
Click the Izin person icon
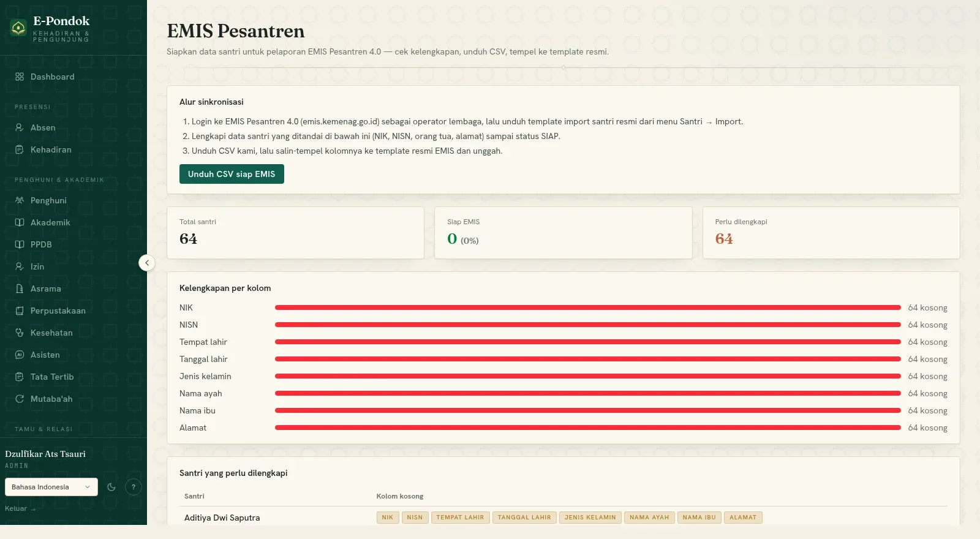point(20,266)
